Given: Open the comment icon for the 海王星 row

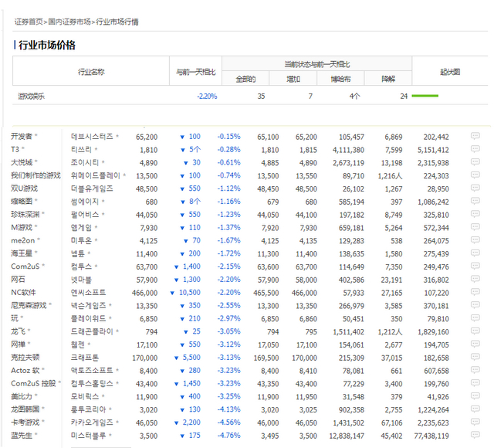Looking at the screenshot, I should point(475,253).
